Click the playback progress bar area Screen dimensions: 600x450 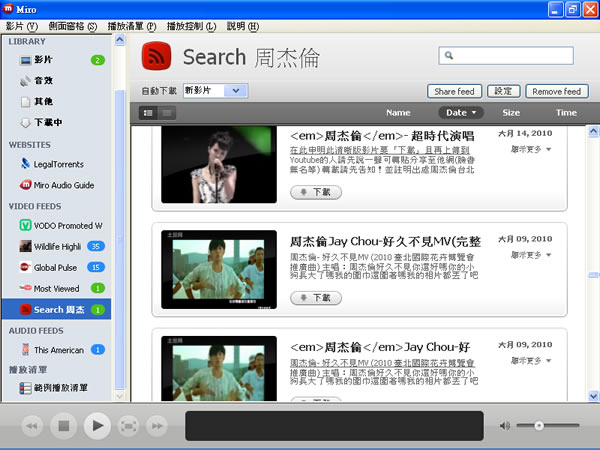334,426
